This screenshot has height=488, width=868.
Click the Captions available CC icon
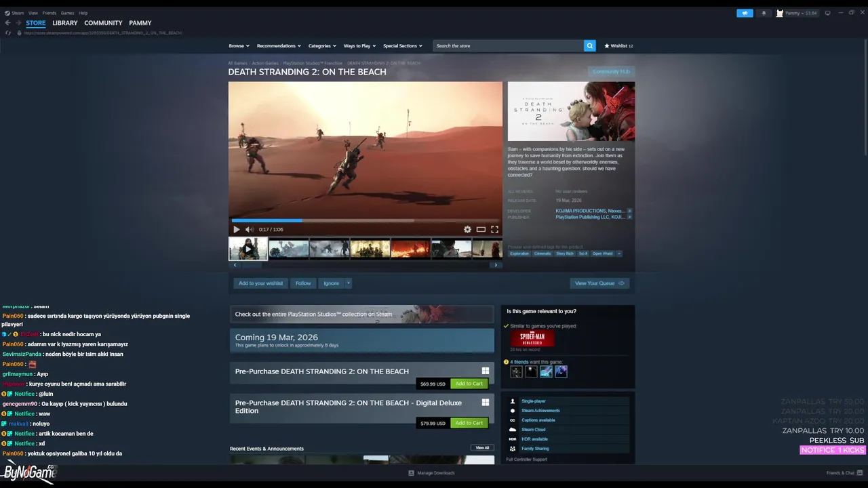[x=513, y=420]
